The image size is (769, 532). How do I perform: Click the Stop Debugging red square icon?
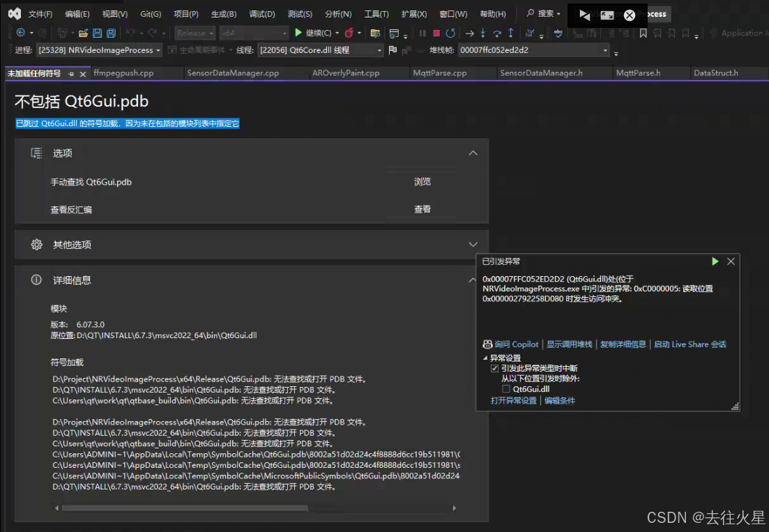point(436,33)
